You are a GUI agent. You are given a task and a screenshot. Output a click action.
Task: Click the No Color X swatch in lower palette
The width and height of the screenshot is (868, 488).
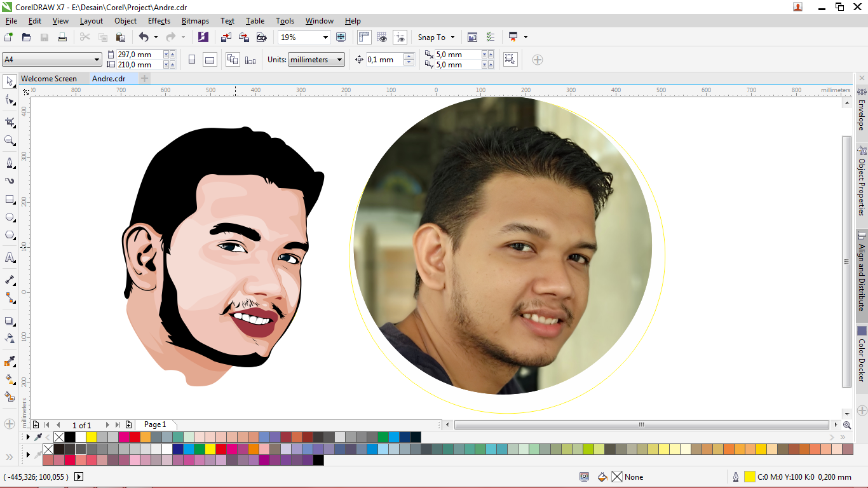48,449
